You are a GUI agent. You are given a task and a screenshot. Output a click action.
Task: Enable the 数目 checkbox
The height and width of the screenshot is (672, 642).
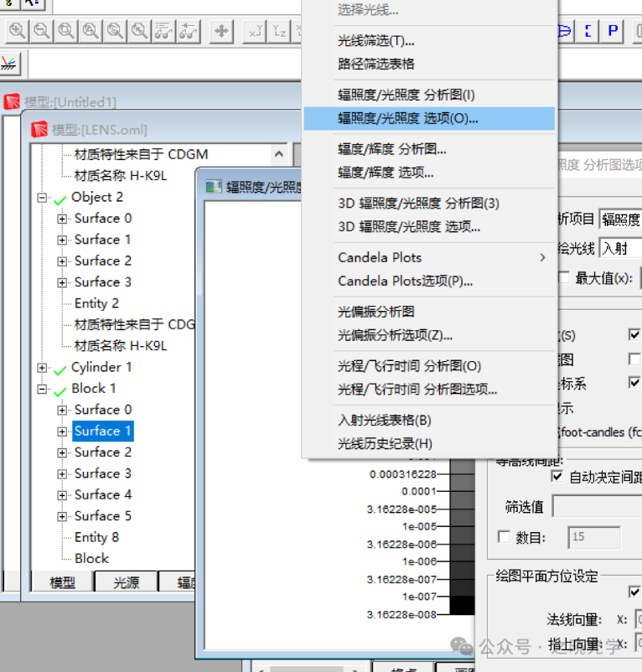point(504,536)
